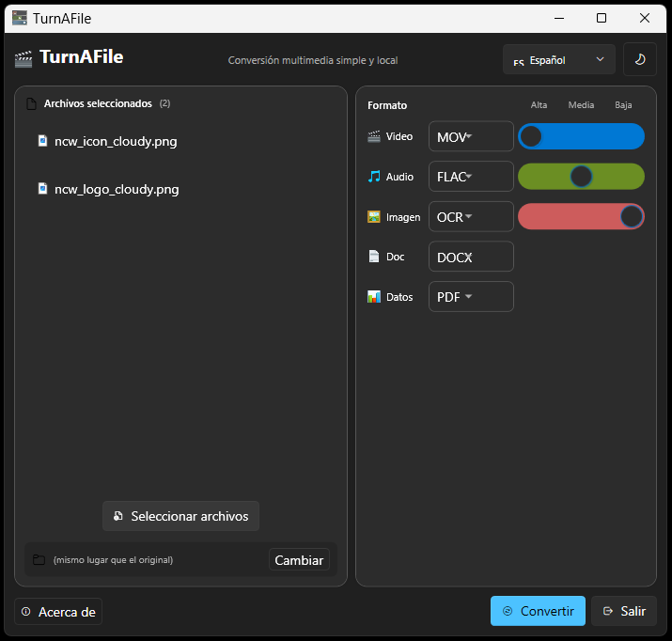Viewport: 672px width, 641px height.
Task: Click the Doc page icon
Action: tap(374, 257)
